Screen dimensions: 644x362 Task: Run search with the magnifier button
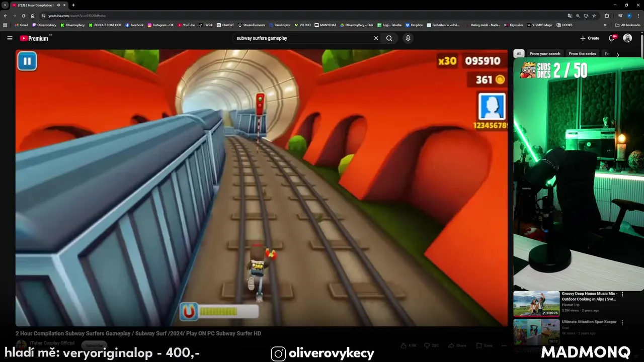389,38
